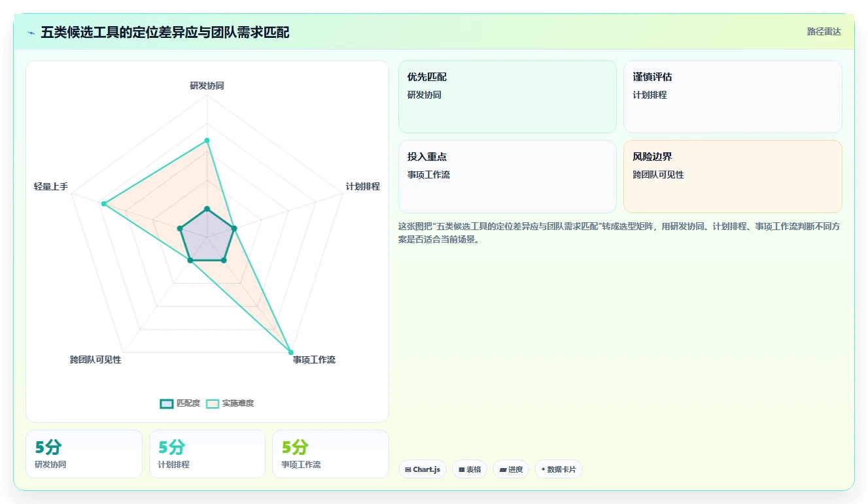868x504 pixels.
Task: Click the 5分 计划排程 score card
Action: (207, 454)
